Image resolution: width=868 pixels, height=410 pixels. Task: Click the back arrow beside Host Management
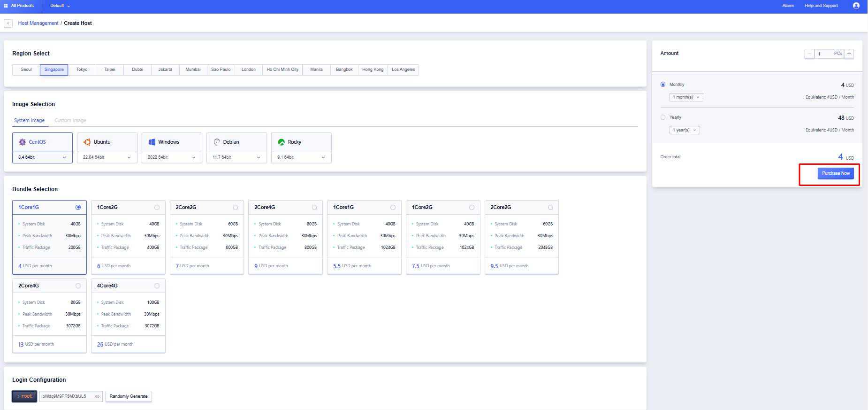coord(8,23)
